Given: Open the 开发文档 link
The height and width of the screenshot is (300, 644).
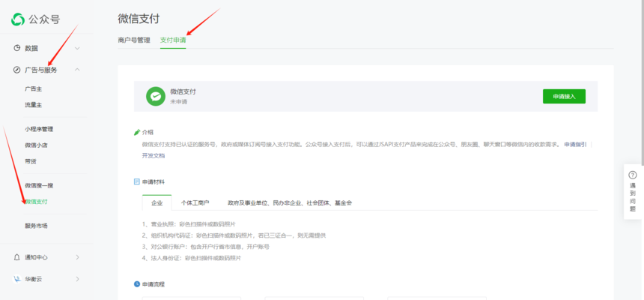Looking at the screenshot, I should pyautogui.click(x=154, y=156).
